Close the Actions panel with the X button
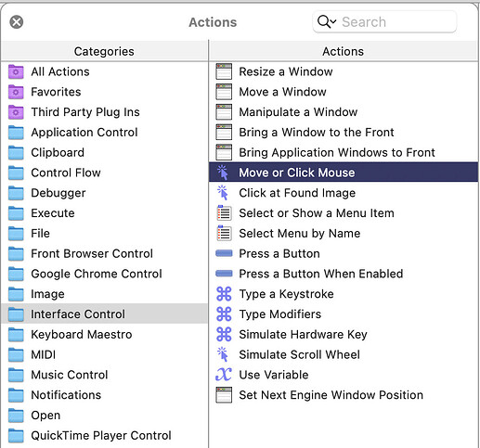The image size is (480, 448). [17, 22]
